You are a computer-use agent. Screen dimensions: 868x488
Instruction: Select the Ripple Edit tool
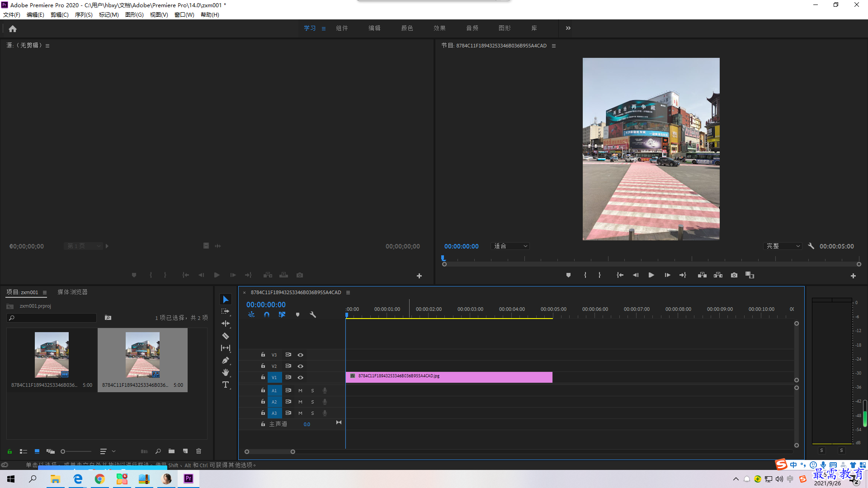point(226,324)
